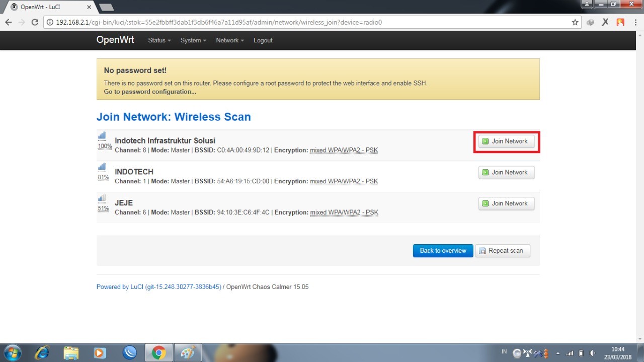
Task: Click the volume speaker tray icon
Action: pyautogui.click(x=592, y=353)
